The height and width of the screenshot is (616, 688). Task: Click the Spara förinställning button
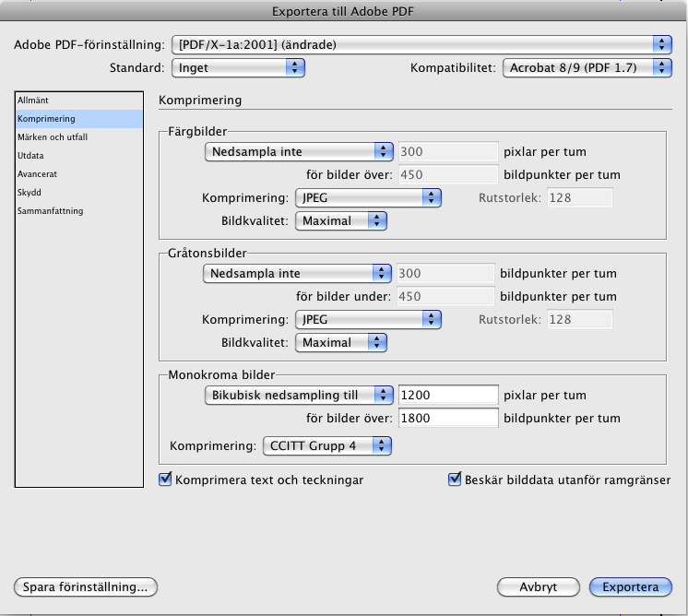coord(86,587)
